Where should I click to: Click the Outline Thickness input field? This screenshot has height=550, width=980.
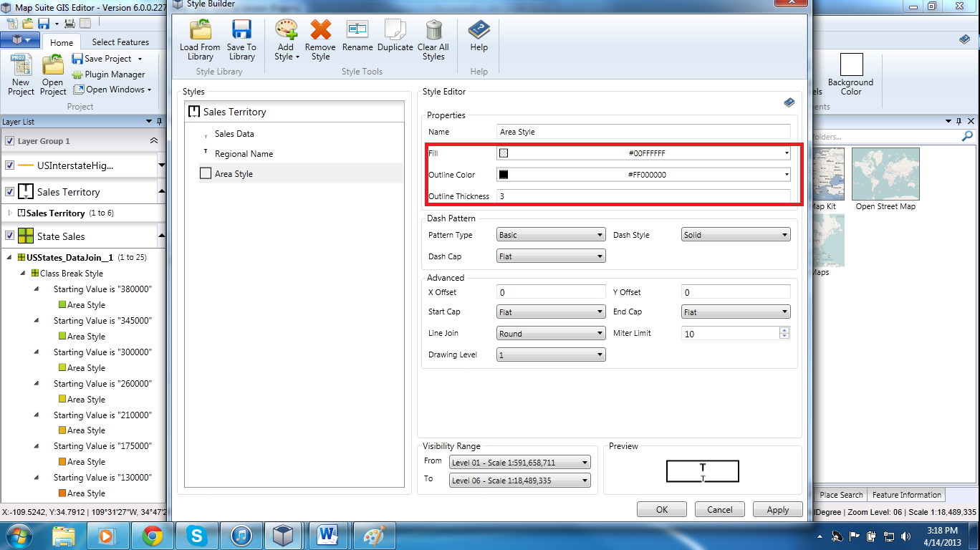point(643,196)
